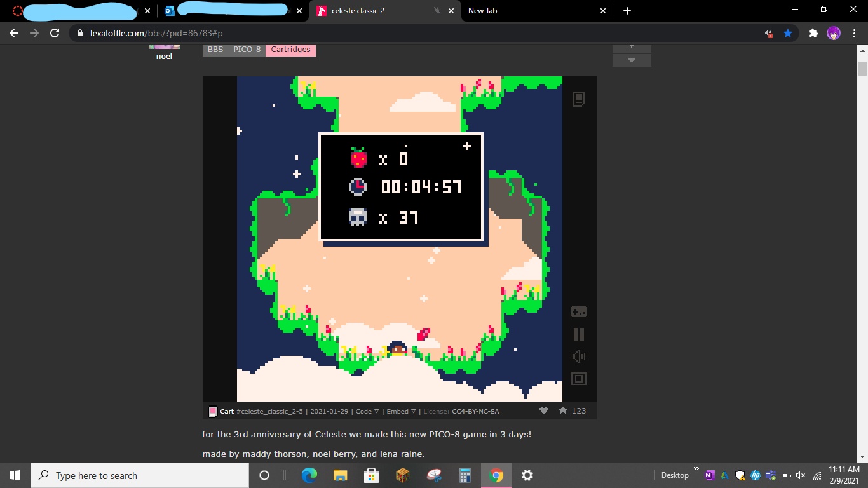Click the address bar URL
This screenshot has height=488, width=868.
[x=156, y=33]
